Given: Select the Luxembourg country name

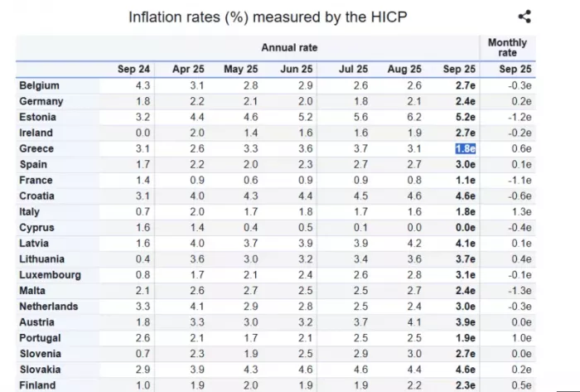Looking at the screenshot, I should pyautogui.click(x=51, y=275).
